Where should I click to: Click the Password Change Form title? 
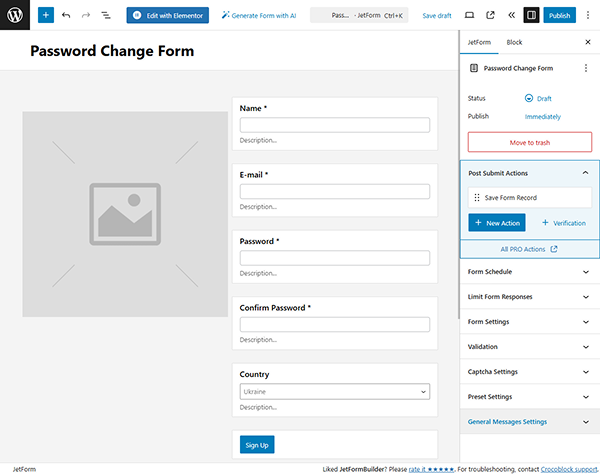(x=112, y=51)
